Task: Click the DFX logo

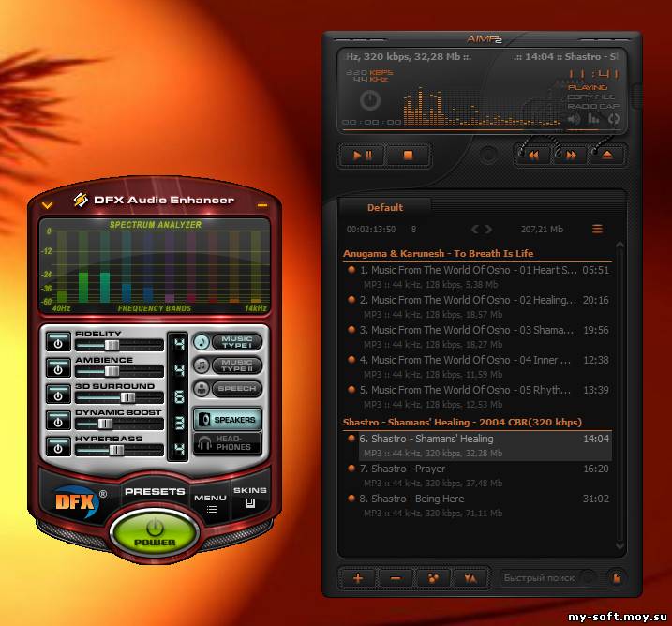Action: pos(76,501)
